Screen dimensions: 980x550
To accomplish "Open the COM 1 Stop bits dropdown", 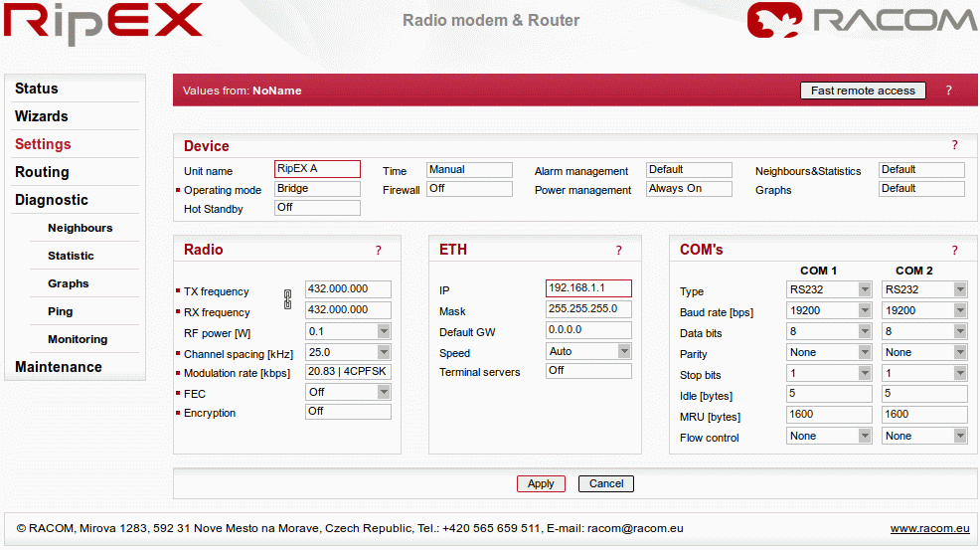I will coord(829,374).
